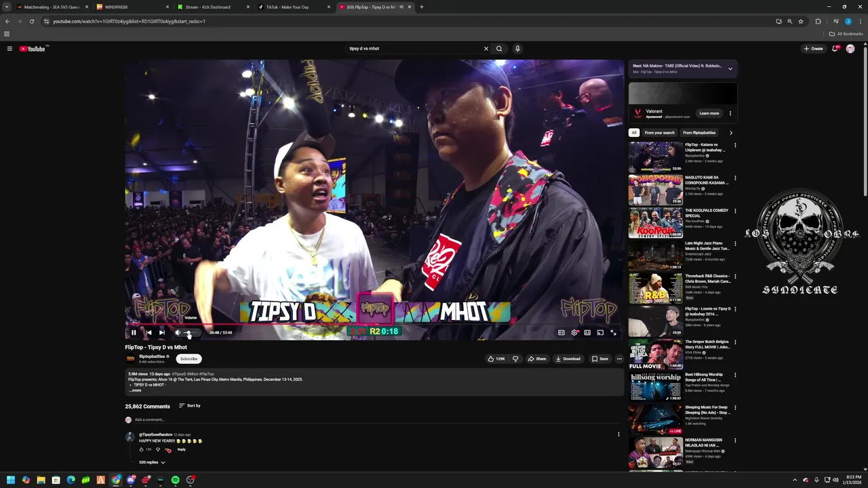Save video to a playlist
Viewport: 868px width, 488px height.
pyautogui.click(x=600, y=359)
